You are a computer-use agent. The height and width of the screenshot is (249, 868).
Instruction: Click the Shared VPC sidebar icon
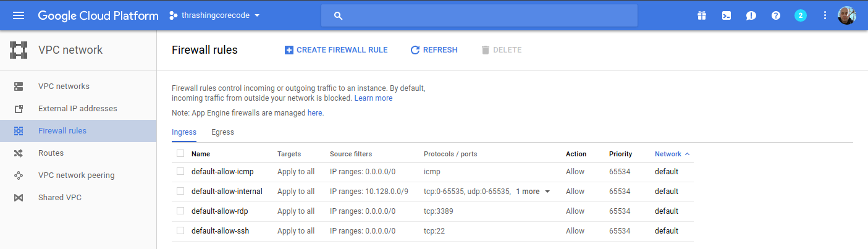pos(19,198)
